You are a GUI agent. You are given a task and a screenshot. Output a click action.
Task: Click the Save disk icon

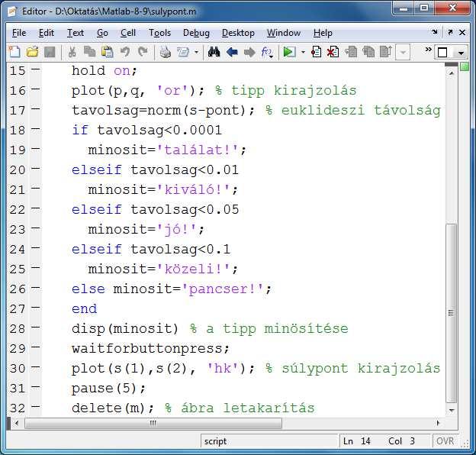[x=50, y=52]
